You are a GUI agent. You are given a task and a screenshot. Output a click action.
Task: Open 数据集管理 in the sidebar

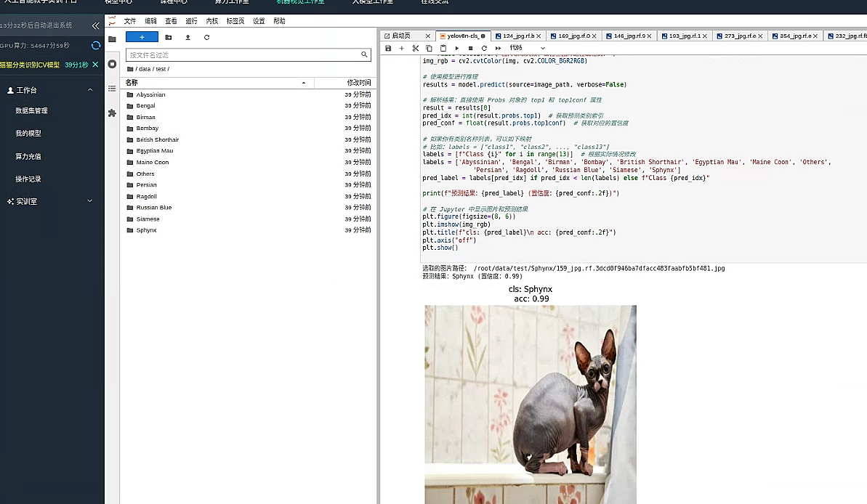click(31, 110)
